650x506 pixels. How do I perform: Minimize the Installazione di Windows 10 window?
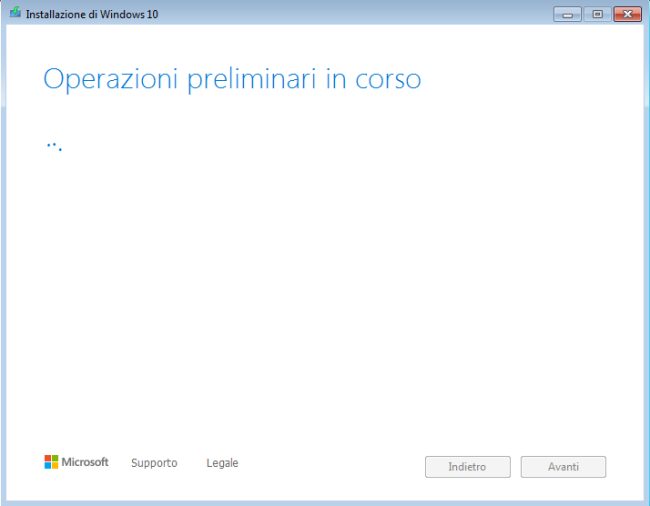click(567, 14)
